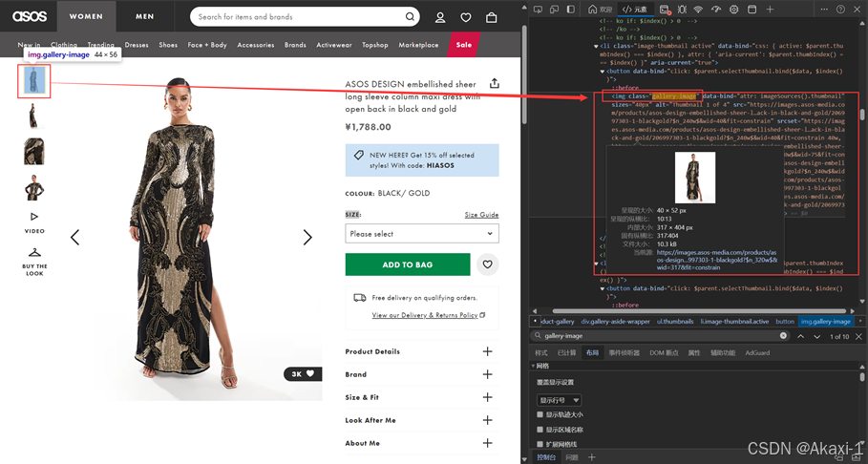
Task: Select the third gallery thumbnail close-up
Action: pyautogui.click(x=33, y=152)
